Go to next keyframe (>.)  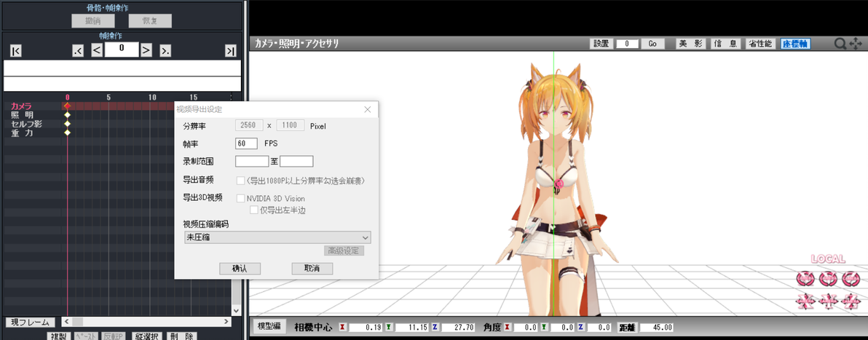click(165, 51)
